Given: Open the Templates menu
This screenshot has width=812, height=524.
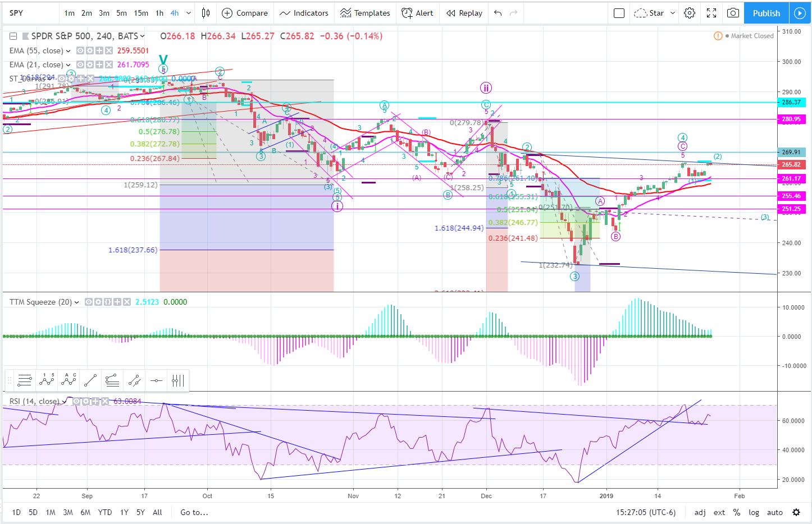Looking at the screenshot, I should 365,13.
